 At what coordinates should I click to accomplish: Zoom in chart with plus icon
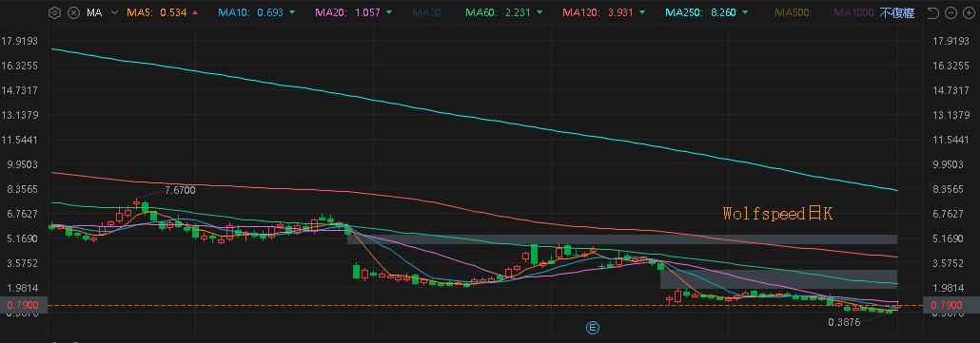click(968, 12)
